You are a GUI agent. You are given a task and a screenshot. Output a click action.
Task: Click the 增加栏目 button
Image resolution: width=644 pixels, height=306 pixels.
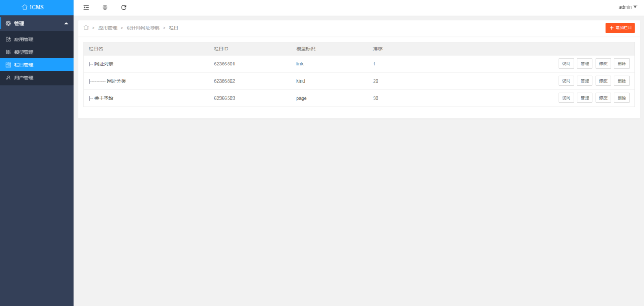(x=620, y=28)
